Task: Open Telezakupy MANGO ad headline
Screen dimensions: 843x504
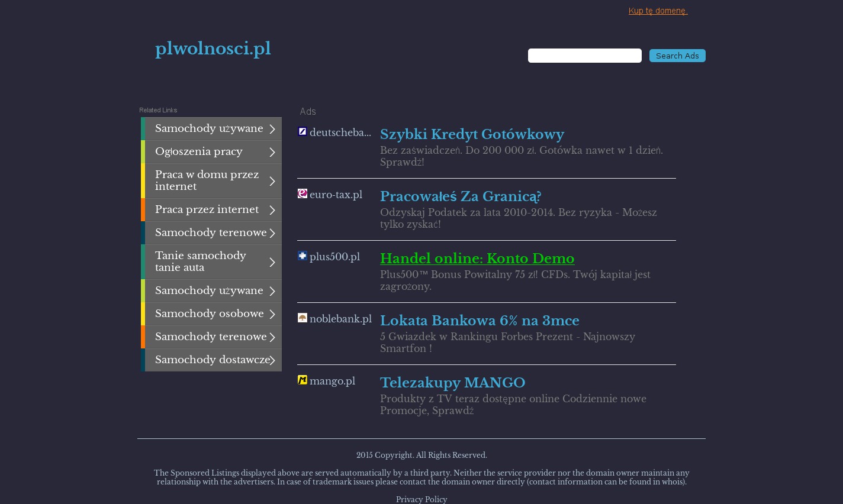Action: 452,383
